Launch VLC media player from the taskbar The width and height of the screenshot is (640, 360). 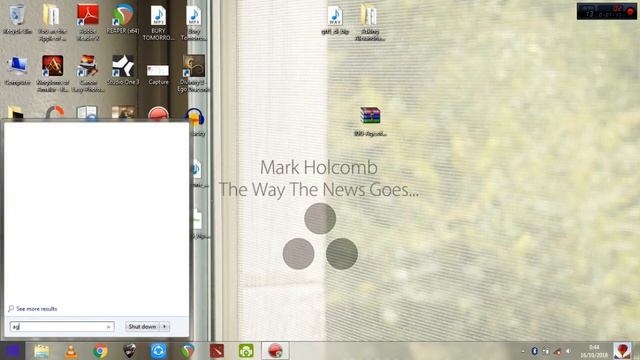coord(71,351)
